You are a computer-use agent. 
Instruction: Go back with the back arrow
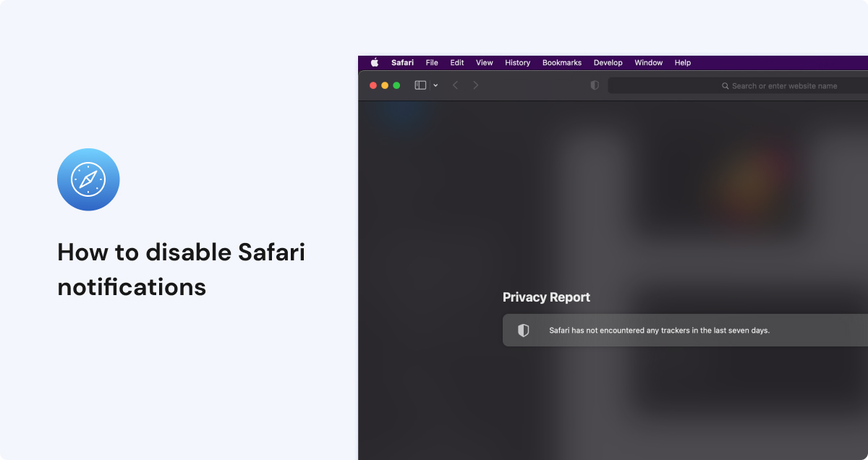point(455,85)
